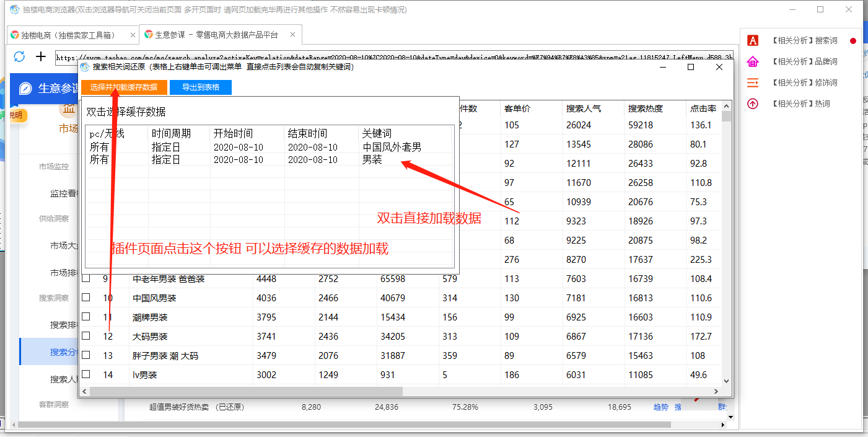Click right arrow of table horizontal scrollbar
This screenshot has height=437, width=868.
click(717, 392)
